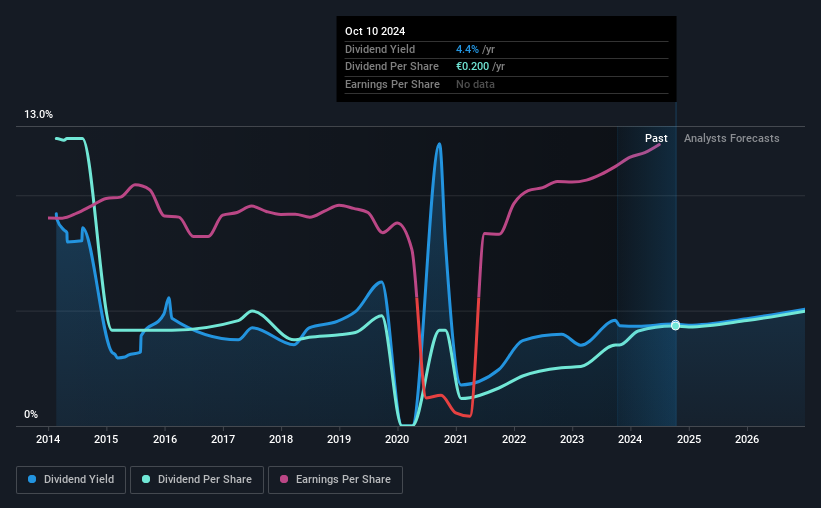The width and height of the screenshot is (821, 508).
Task: Click the 'Oct 10 2024' tooltip date
Action: [375, 31]
